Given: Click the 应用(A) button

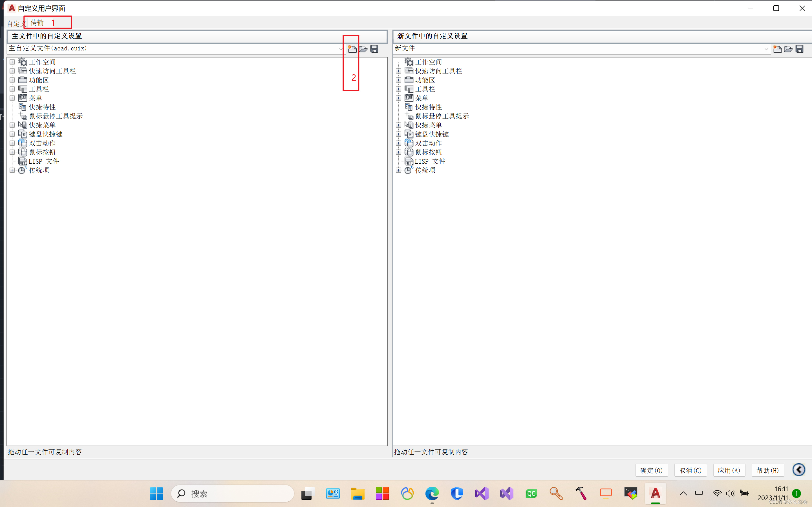Looking at the screenshot, I should 729,470.
